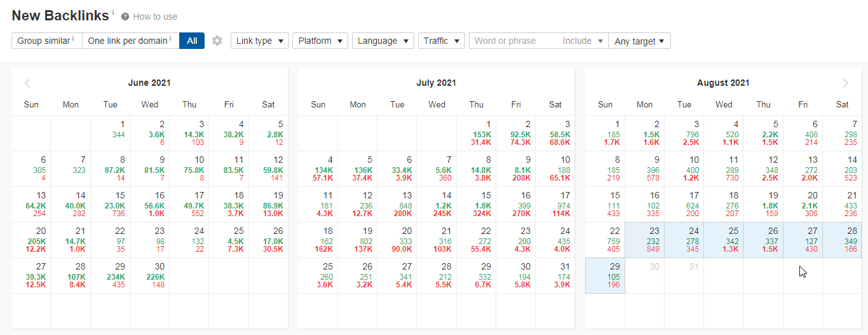Click info icon beside New Backlinks title

113,12
